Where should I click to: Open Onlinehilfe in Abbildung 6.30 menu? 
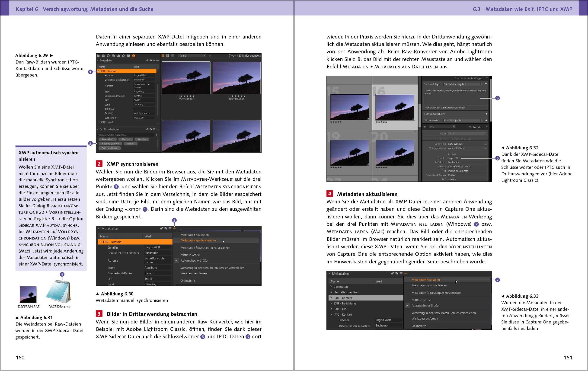188,281
